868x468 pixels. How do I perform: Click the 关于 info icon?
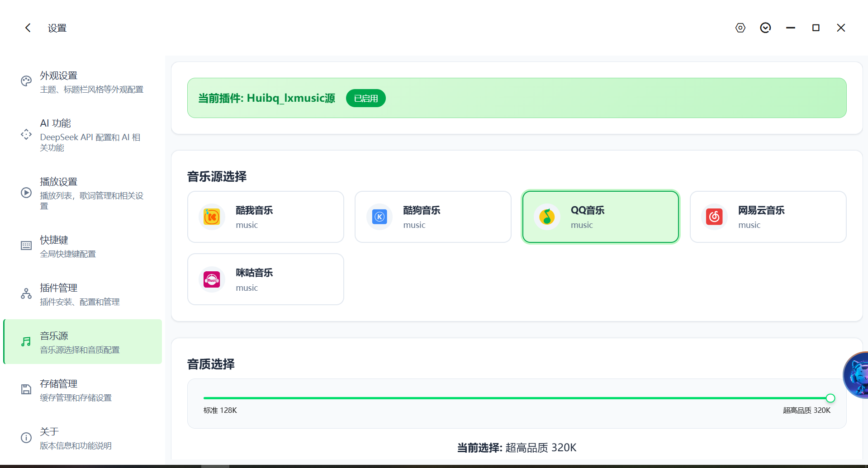click(x=26, y=437)
